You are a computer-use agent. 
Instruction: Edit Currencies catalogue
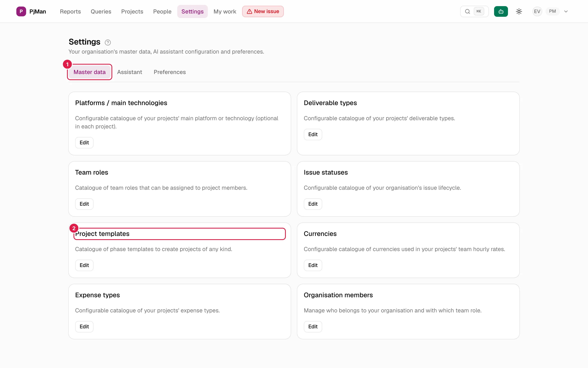(313, 265)
